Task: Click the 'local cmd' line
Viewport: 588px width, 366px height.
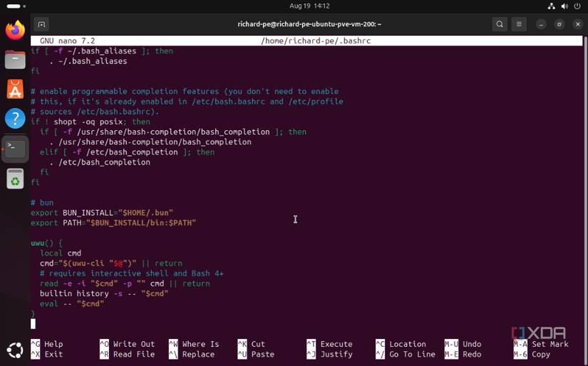Action: point(61,253)
